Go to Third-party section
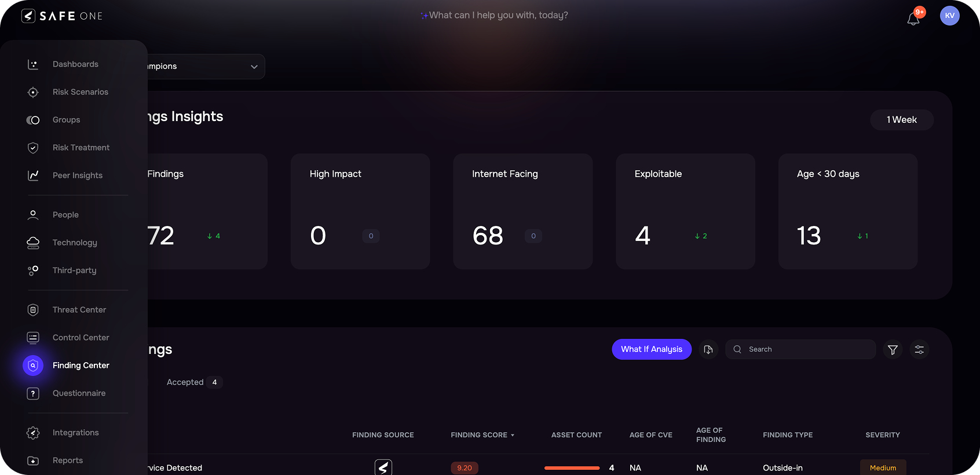 (75, 271)
